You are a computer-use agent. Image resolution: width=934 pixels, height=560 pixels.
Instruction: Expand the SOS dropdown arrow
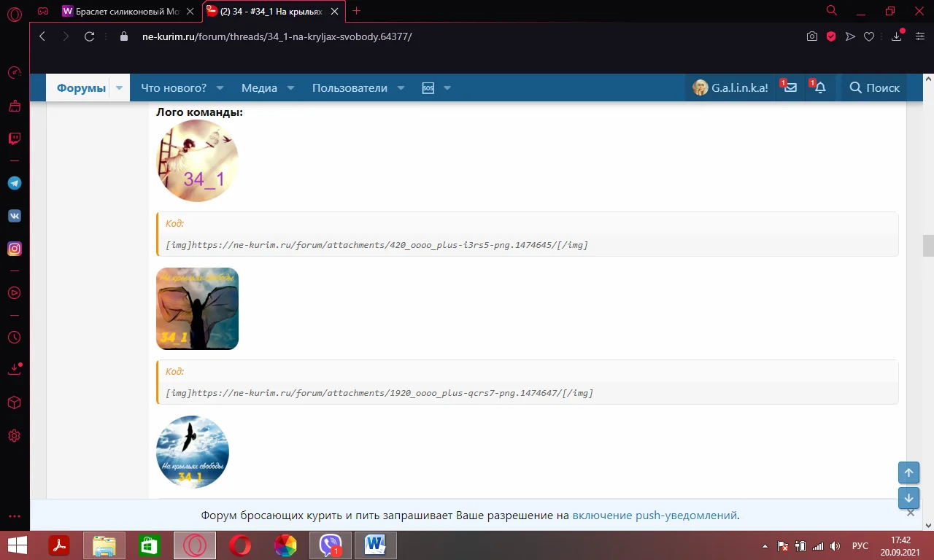click(447, 88)
